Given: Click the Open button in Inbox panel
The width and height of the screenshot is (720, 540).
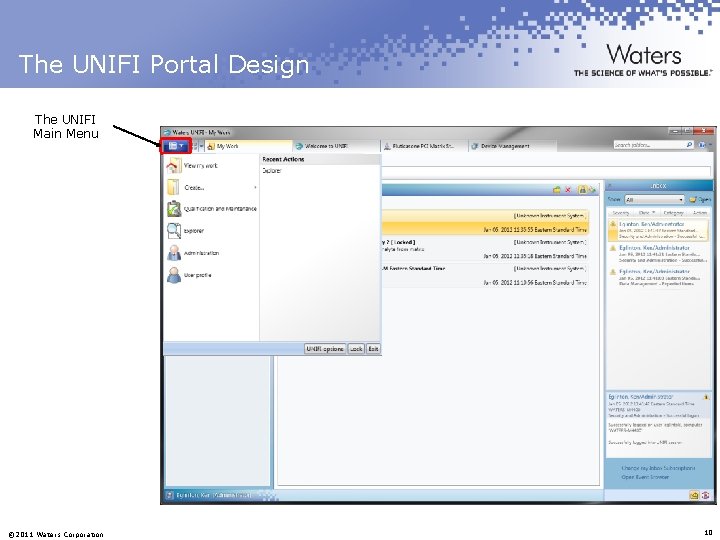Looking at the screenshot, I should (700, 200).
